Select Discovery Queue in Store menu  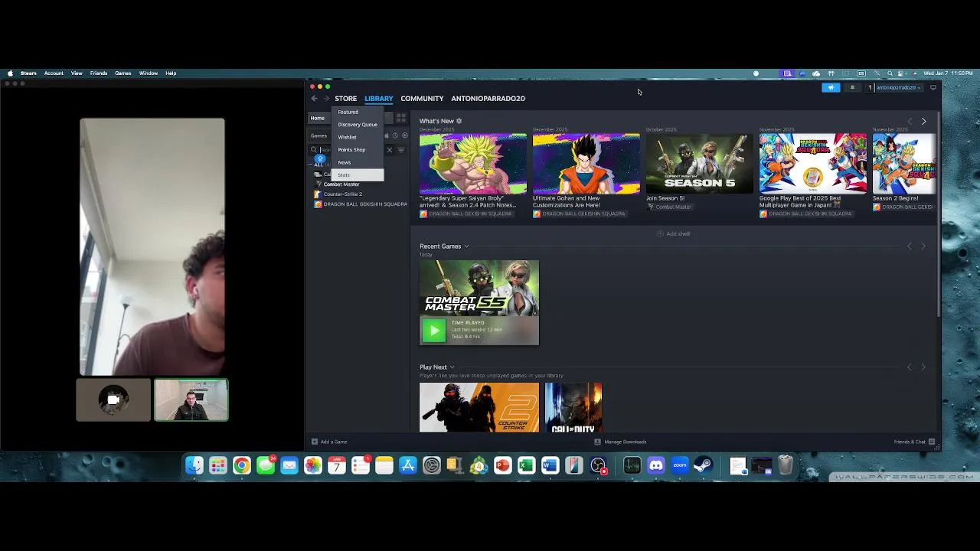point(358,125)
